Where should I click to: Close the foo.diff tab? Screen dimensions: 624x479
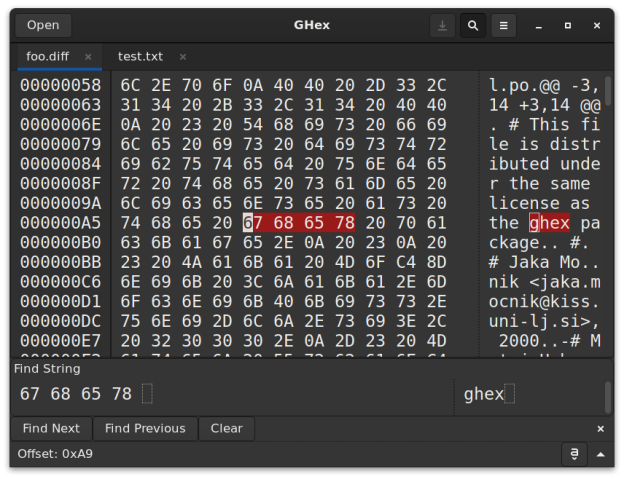(88, 57)
